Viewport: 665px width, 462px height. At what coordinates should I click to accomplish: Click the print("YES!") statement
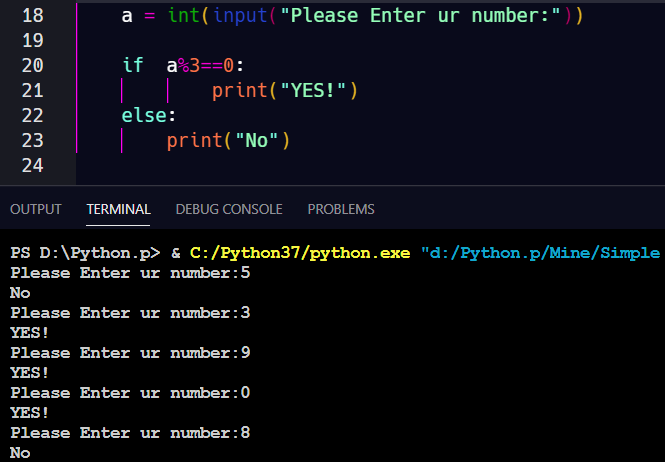284,91
